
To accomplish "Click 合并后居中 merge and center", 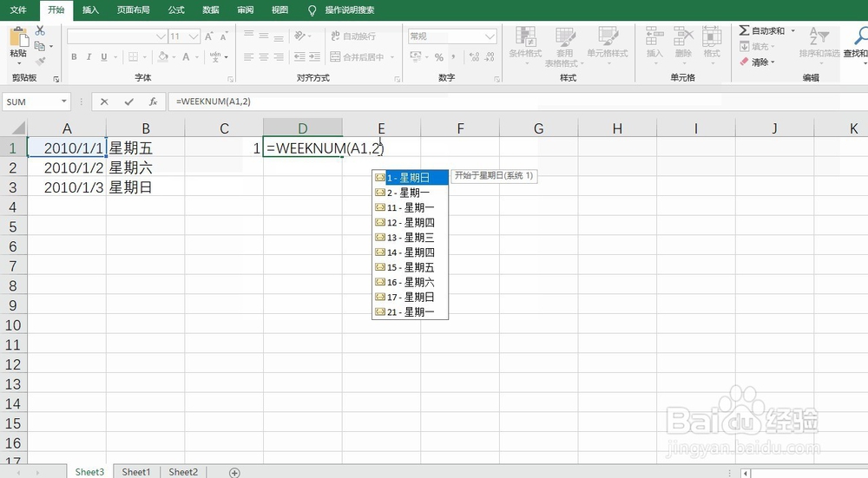I will (x=357, y=56).
